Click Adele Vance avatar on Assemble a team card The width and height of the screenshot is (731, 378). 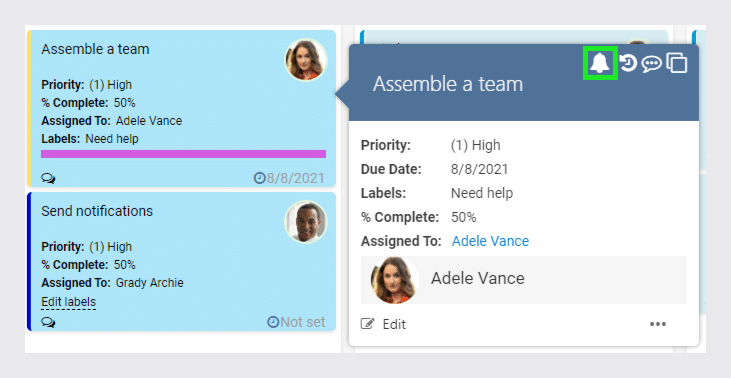(306, 60)
